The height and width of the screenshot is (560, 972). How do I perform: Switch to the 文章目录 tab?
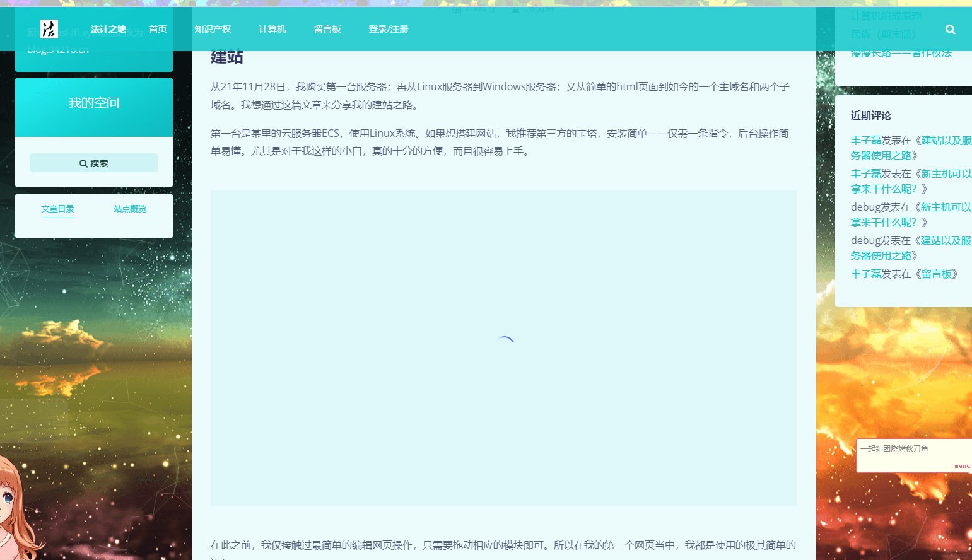[x=57, y=209]
